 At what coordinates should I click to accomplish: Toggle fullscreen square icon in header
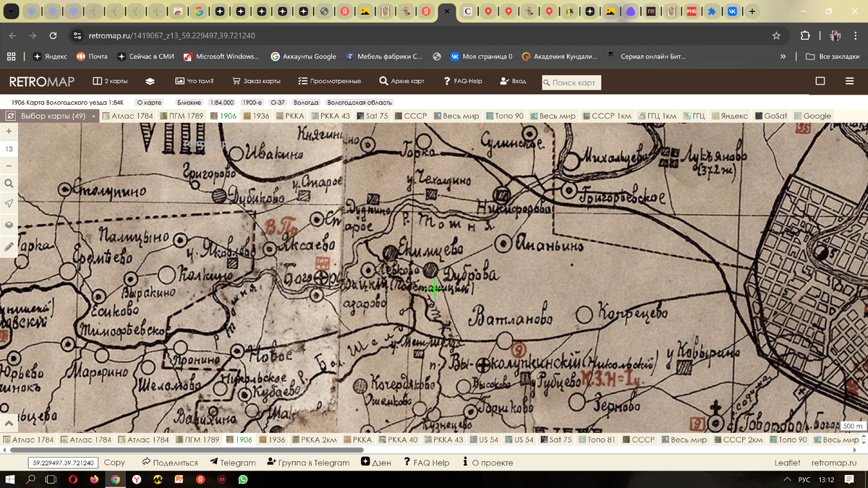[x=820, y=82]
